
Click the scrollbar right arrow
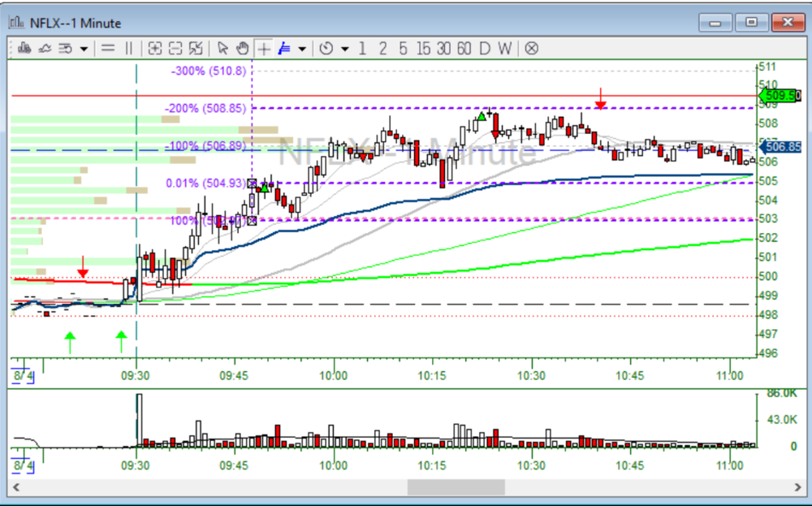point(797,487)
